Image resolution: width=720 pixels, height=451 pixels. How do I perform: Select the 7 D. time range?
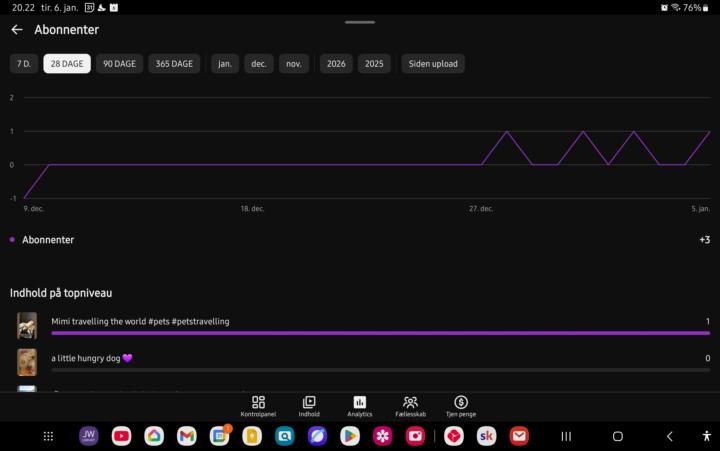pos(24,64)
